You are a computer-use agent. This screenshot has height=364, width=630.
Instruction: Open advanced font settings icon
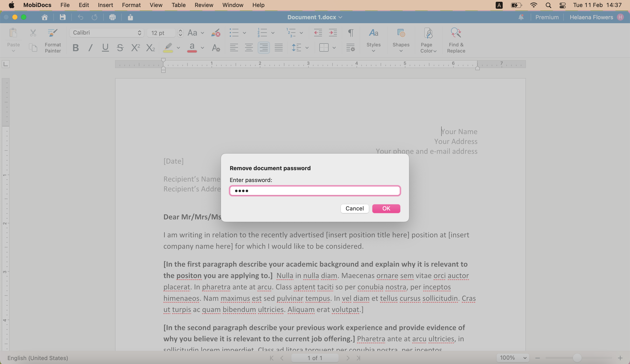tap(216, 47)
